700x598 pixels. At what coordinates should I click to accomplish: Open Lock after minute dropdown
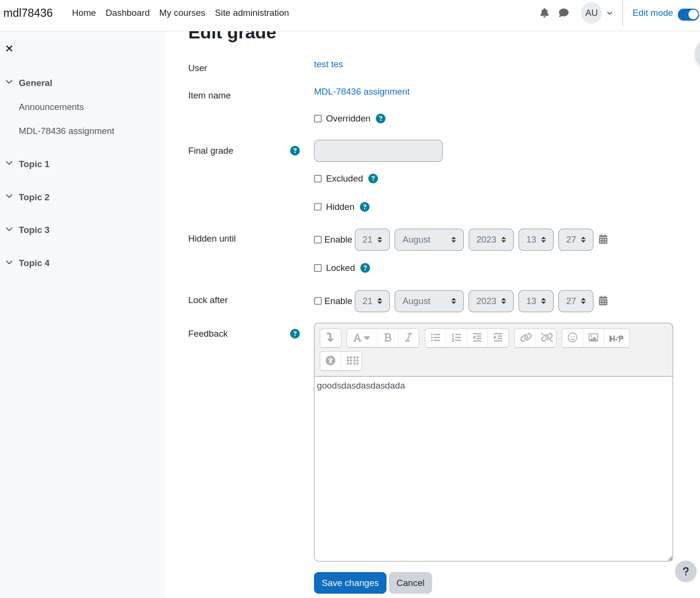click(576, 301)
